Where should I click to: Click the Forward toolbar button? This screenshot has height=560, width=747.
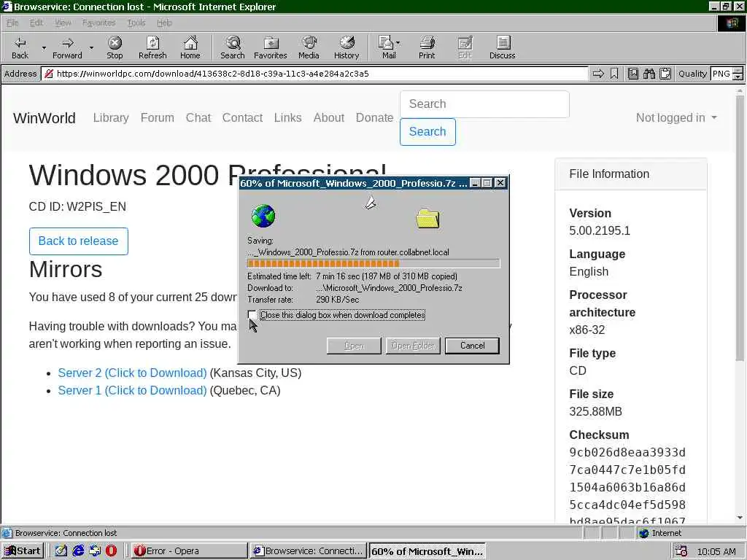[x=67, y=47]
